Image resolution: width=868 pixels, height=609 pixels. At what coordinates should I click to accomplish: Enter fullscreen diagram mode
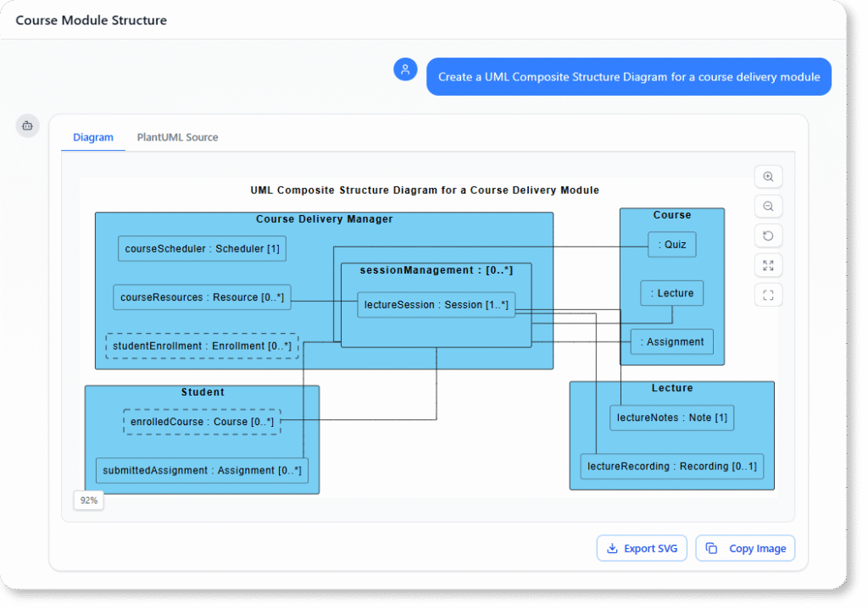(768, 295)
